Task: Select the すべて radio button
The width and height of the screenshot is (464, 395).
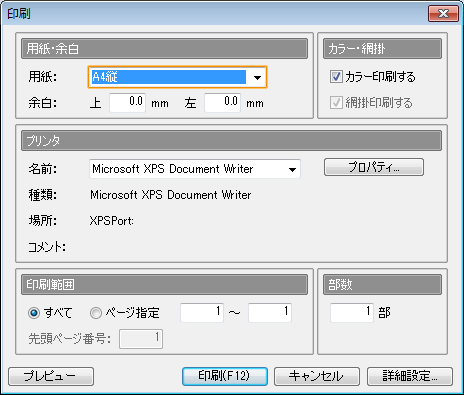Action: (x=34, y=313)
